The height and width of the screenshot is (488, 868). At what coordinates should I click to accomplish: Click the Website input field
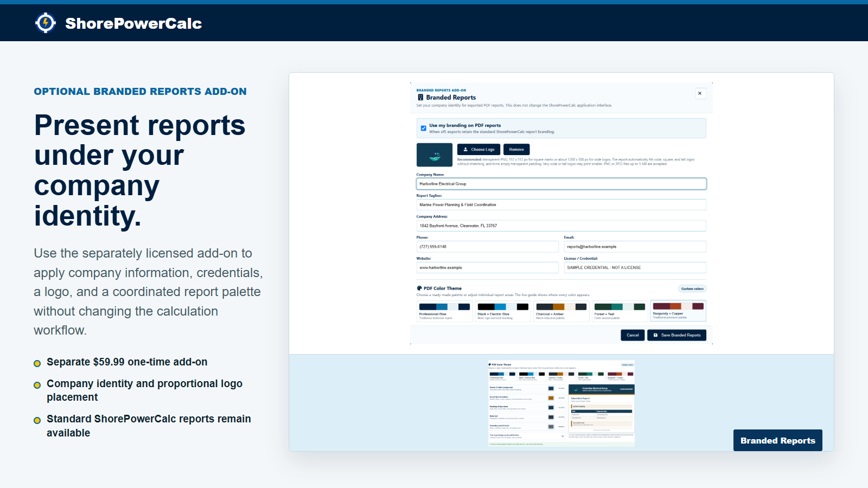point(488,268)
